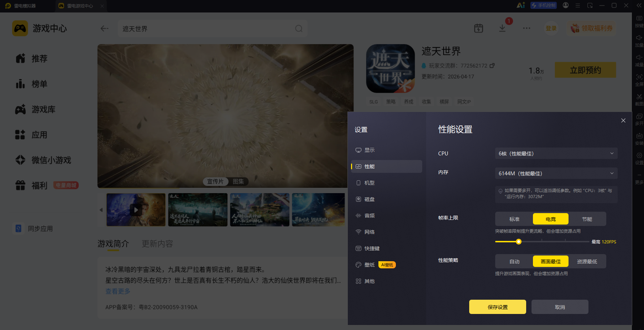Click the 立即预约 button
644x330 pixels.
point(586,70)
